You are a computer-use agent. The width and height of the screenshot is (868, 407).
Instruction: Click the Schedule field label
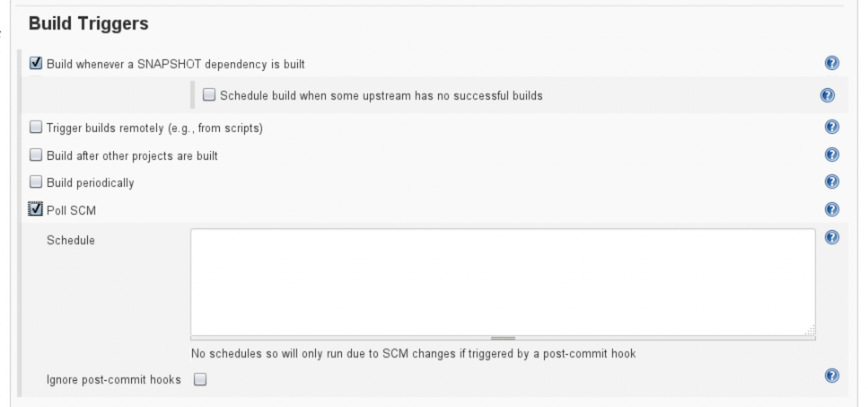click(x=71, y=240)
